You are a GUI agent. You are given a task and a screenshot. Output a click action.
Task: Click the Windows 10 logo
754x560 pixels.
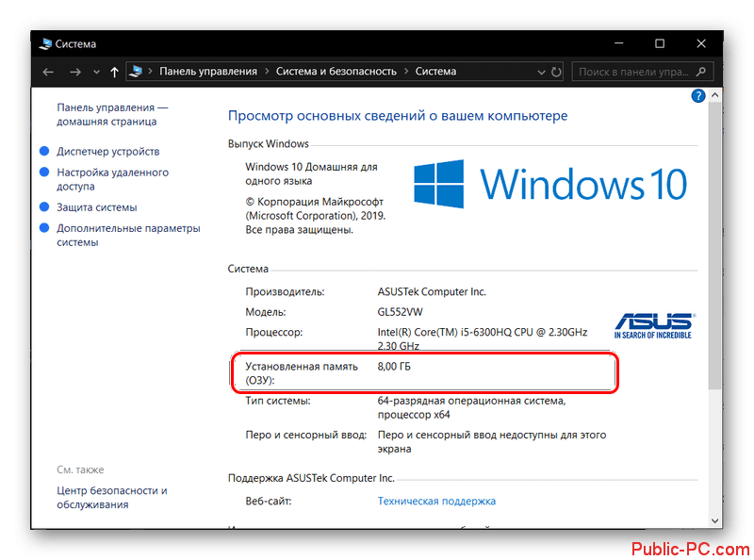(550, 184)
